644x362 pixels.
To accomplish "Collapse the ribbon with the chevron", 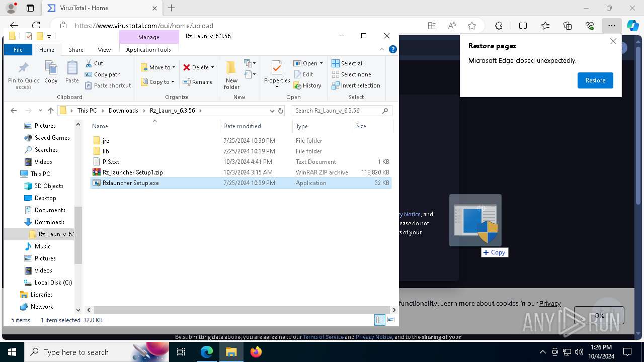I will (x=382, y=49).
